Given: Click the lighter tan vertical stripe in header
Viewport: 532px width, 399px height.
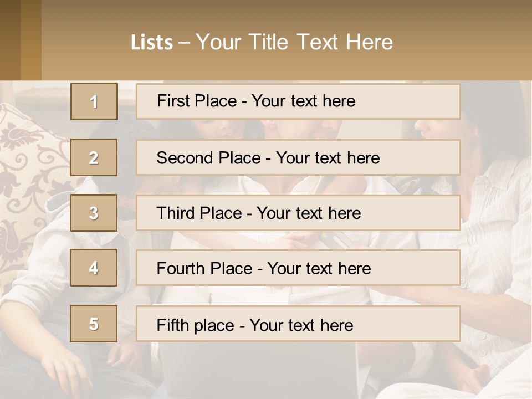Looking at the screenshot, I should (31, 40).
